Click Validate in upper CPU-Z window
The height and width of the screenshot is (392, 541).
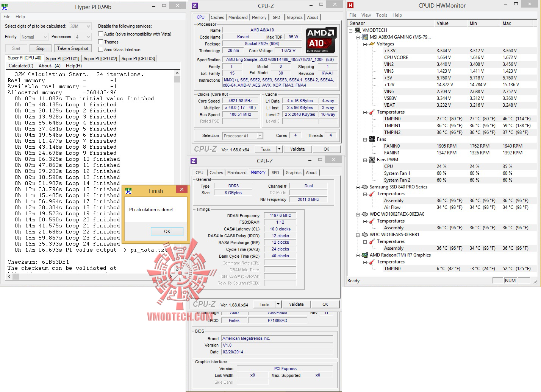(297, 149)
